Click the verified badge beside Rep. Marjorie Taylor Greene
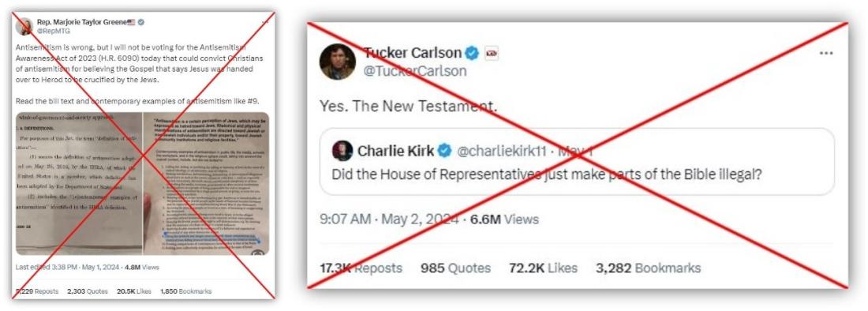Image resolution: width=868 pixels, height=311 pixels. pos(141,22)
